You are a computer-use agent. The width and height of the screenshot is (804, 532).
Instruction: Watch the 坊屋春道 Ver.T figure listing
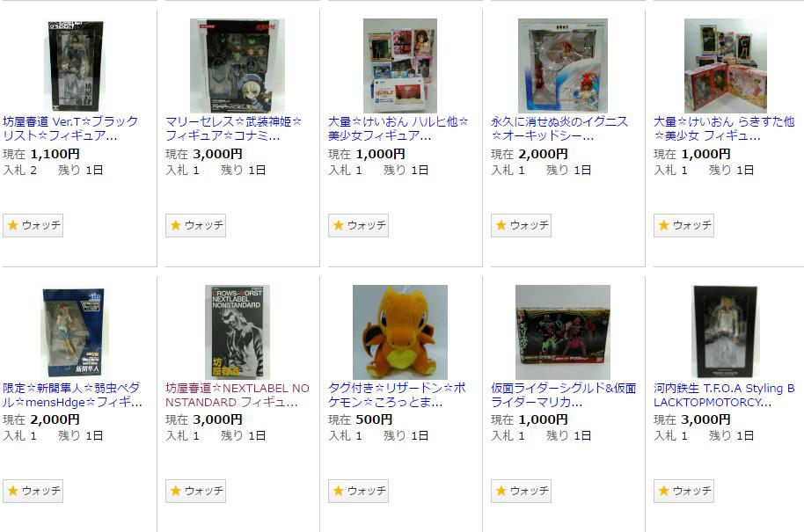tap(33, 225)
